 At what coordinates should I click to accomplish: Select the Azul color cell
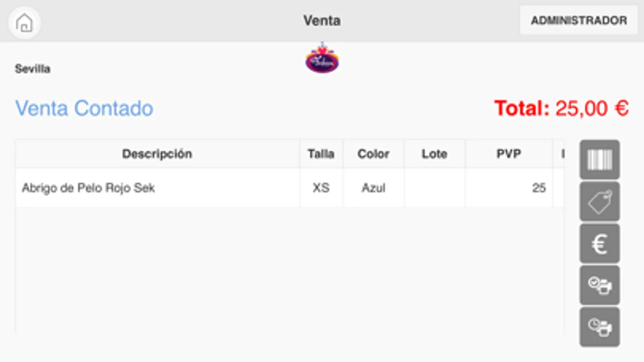click(373, 188)
